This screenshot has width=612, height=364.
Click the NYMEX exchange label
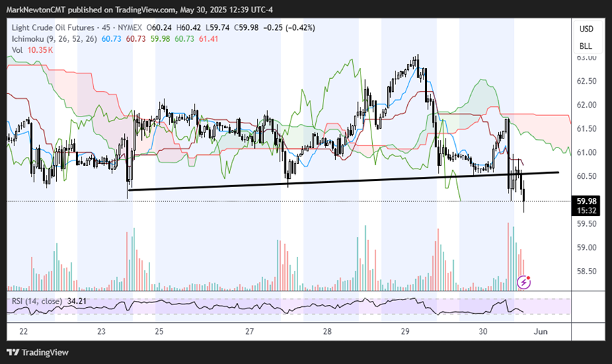[130, 27]
